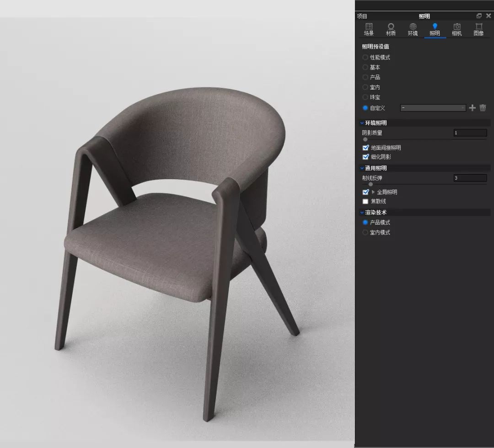Disable the 地面间接照明 checkbox
Screen dimensions: 494x448
point(365,148)
